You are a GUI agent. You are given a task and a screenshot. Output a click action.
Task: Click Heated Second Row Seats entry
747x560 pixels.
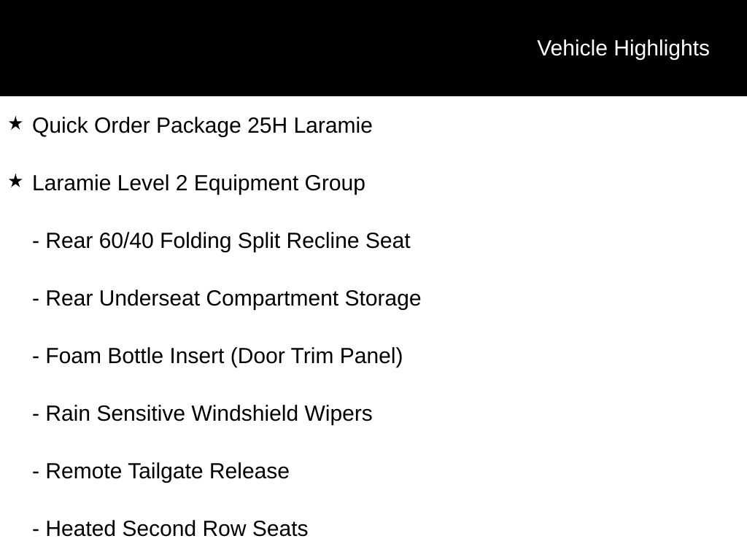click(177, 529)
